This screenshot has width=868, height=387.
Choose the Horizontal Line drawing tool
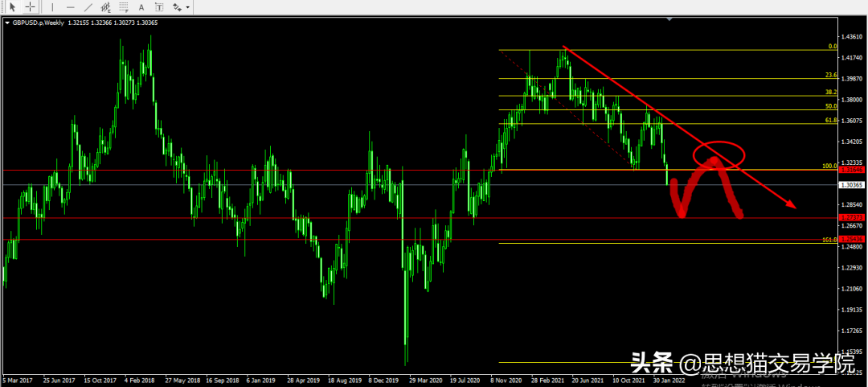[70, 7]
